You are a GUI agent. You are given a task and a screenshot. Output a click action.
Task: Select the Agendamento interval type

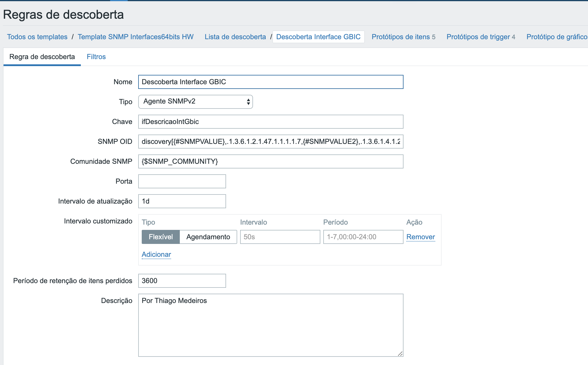click(208, 237)
